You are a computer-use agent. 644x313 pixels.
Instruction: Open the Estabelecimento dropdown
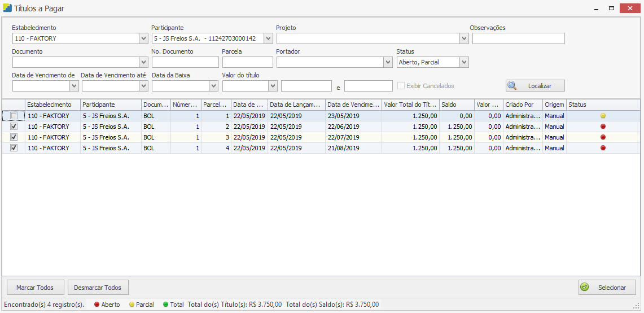point(143,38)
